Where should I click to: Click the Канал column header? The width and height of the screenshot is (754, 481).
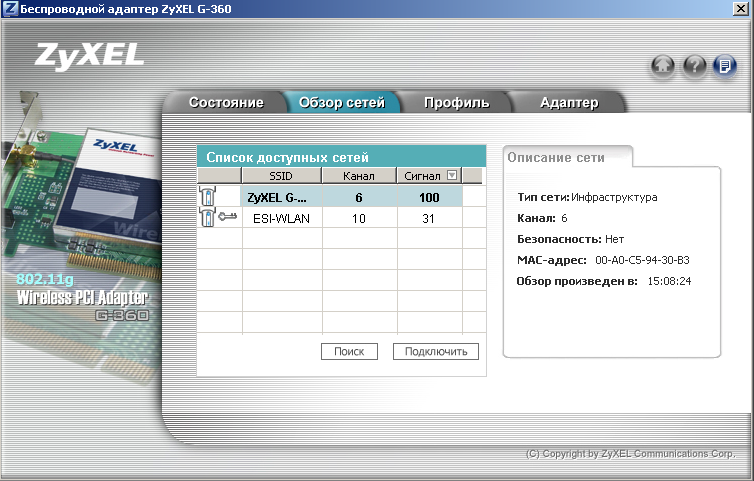coord(359,176)
